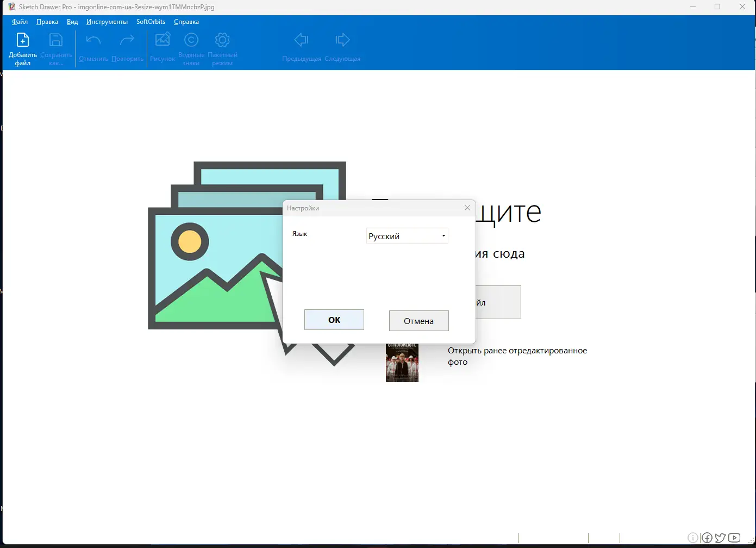Open the Файл menu
Image resolution: width=756 pixels, height=548 pixels.
coord(20,22)
